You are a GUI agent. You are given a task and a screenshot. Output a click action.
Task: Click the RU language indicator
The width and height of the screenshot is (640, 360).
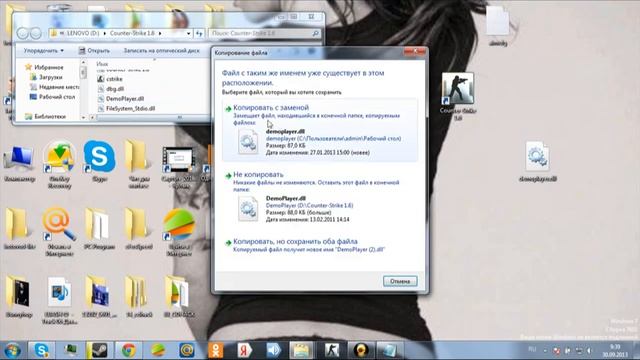pyautogui.click(x=532, y=349)
